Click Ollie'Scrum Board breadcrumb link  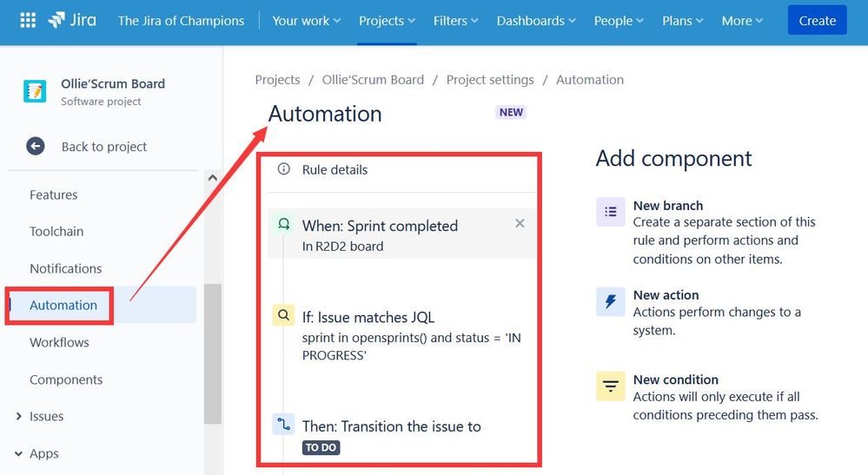(373, 80)
